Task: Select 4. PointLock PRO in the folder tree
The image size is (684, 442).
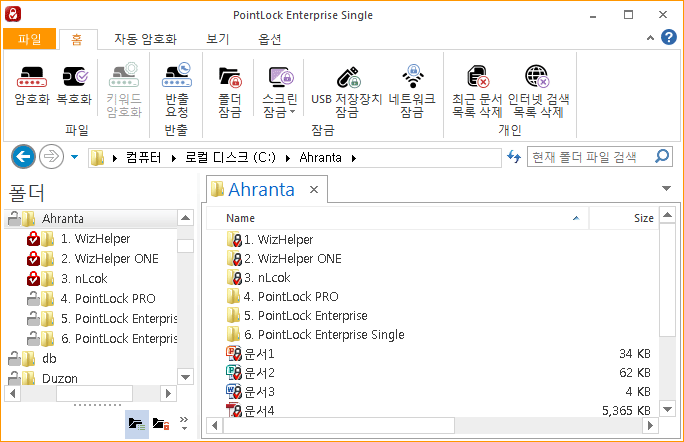Action: [x=108, y=298]
